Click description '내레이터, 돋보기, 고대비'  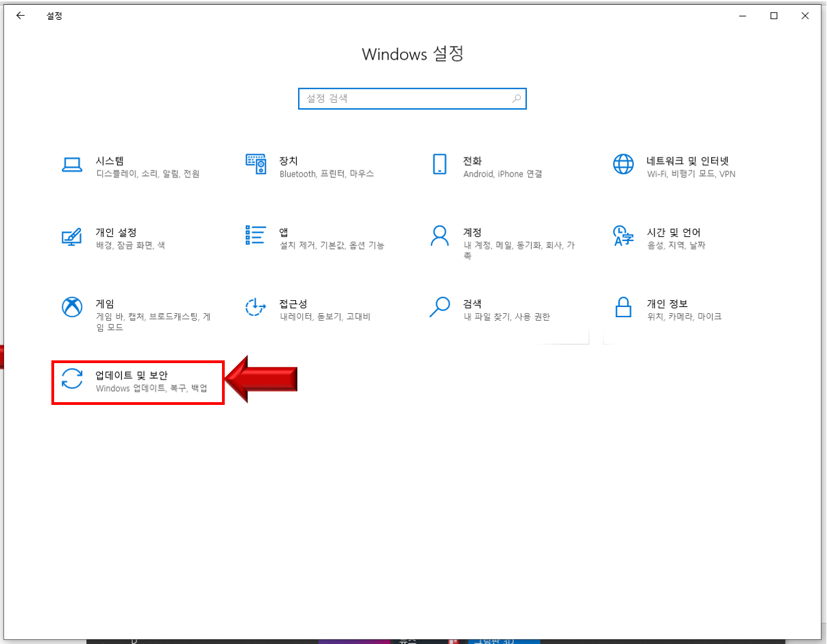325,317
